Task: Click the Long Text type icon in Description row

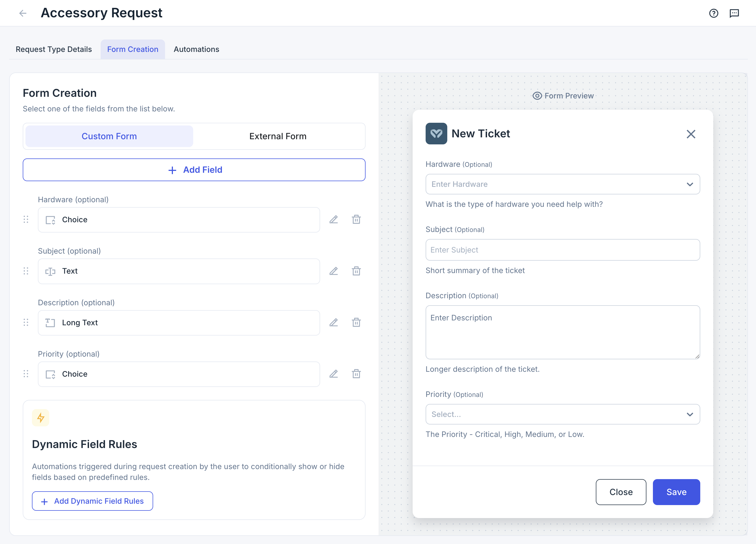Action: point(50,323)
